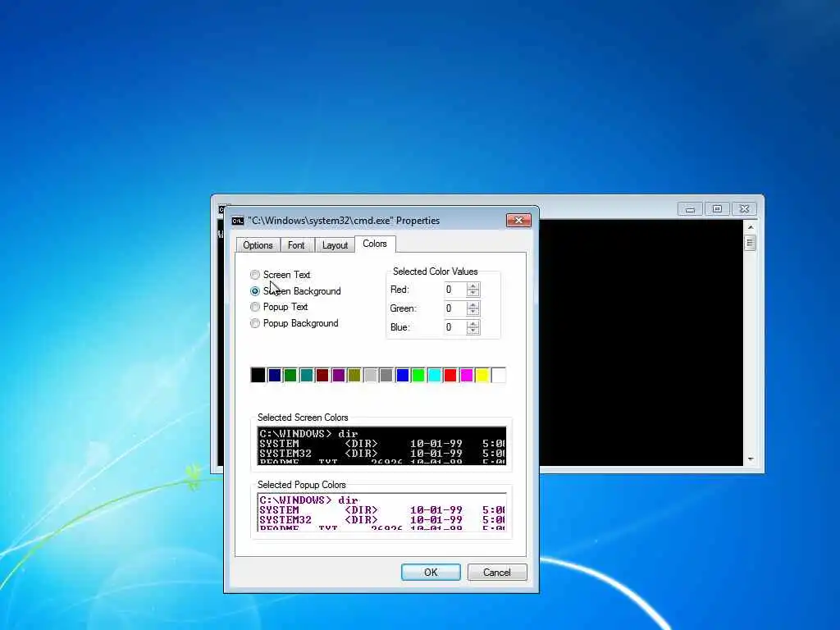Select the yellow color swatch
Viewport: 840px width, 630px height.
(x=482, y=375)
